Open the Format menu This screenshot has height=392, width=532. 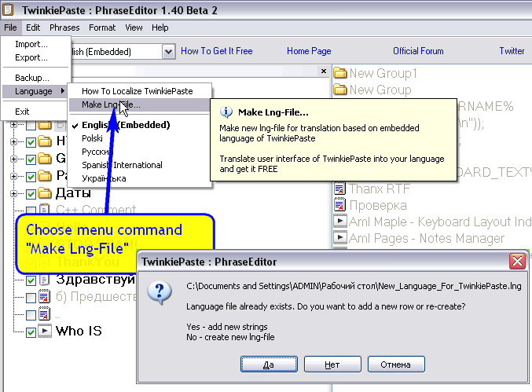coord(102,27)
